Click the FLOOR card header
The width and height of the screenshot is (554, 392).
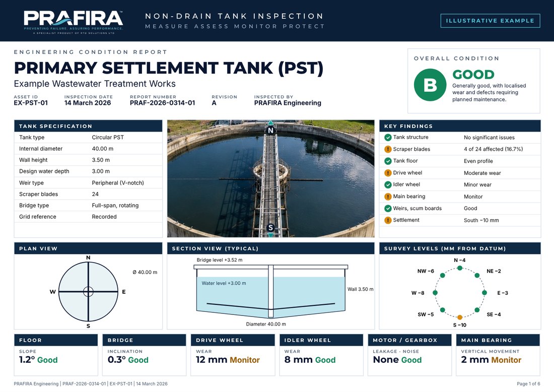click(x=56, y=340)
